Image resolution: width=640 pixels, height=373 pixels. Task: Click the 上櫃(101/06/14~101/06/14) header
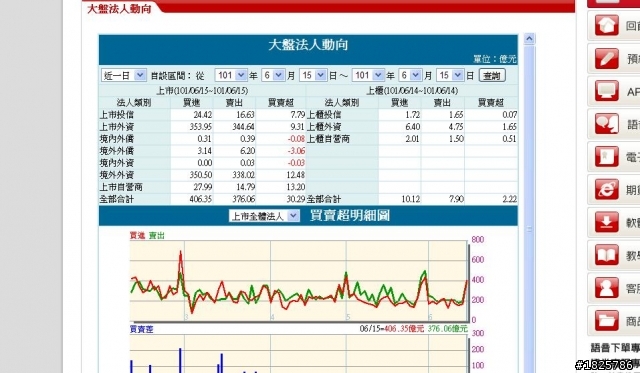tap(412, 91)
